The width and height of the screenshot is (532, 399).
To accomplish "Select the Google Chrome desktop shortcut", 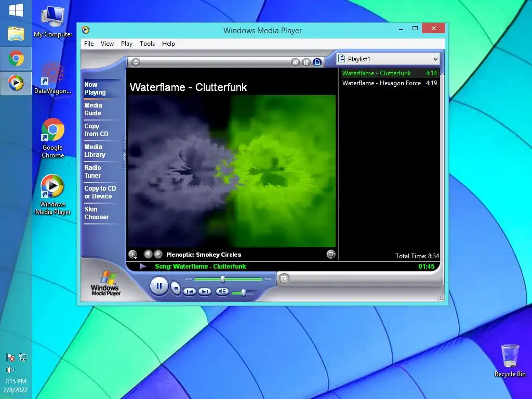I will [52, 138].
